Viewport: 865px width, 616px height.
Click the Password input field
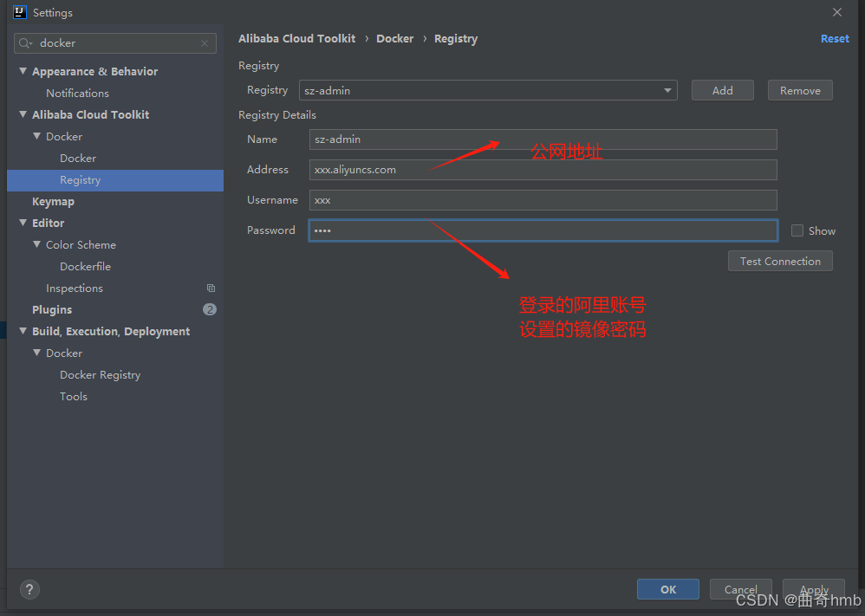[x=543, y=230]
